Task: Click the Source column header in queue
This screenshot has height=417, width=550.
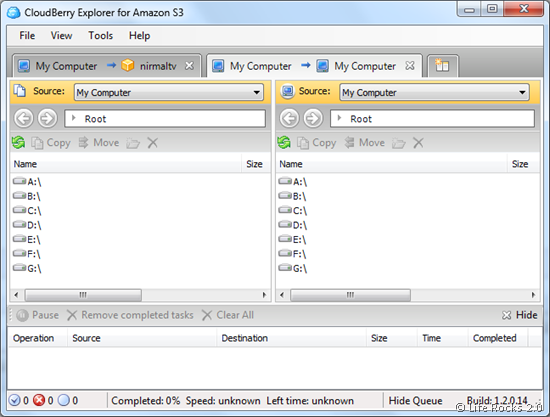Action: pos(142,338)
